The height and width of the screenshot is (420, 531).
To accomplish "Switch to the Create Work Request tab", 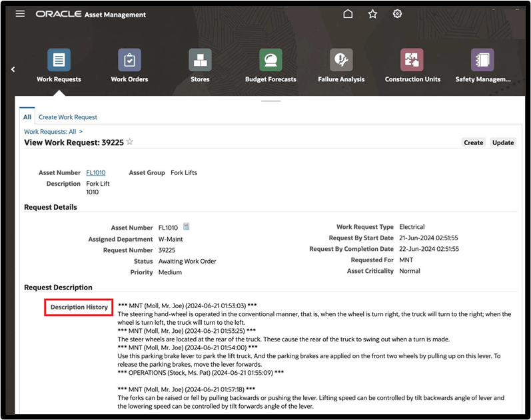I will [x=68, y=117].
